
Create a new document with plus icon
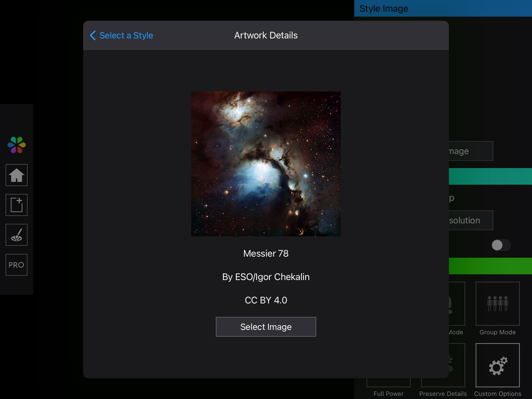point(17,205)
